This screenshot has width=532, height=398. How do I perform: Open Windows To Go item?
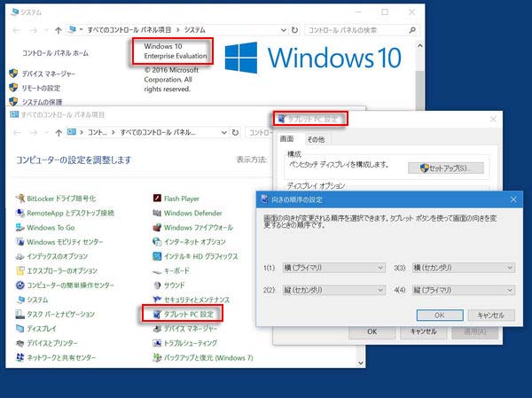(x=45, y=228)
